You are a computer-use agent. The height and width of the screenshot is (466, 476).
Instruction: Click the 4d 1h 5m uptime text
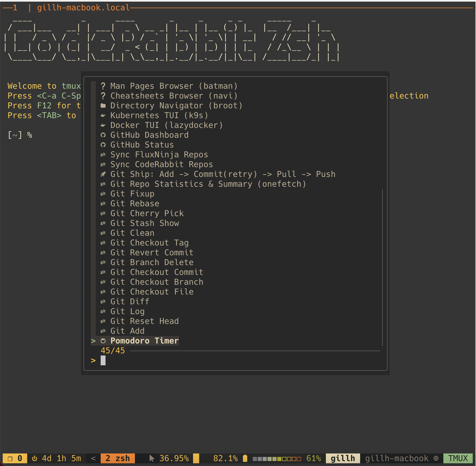pyautogui.click(x=61, y=458)
